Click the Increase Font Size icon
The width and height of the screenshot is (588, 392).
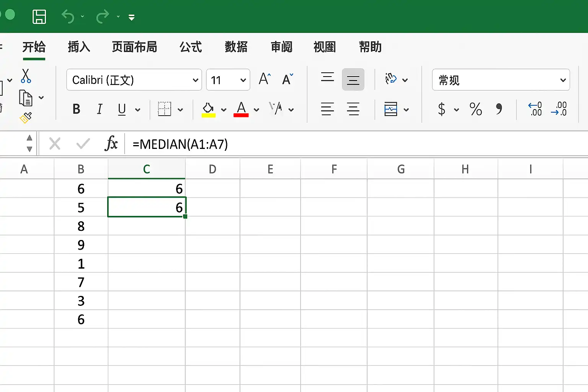265,79
